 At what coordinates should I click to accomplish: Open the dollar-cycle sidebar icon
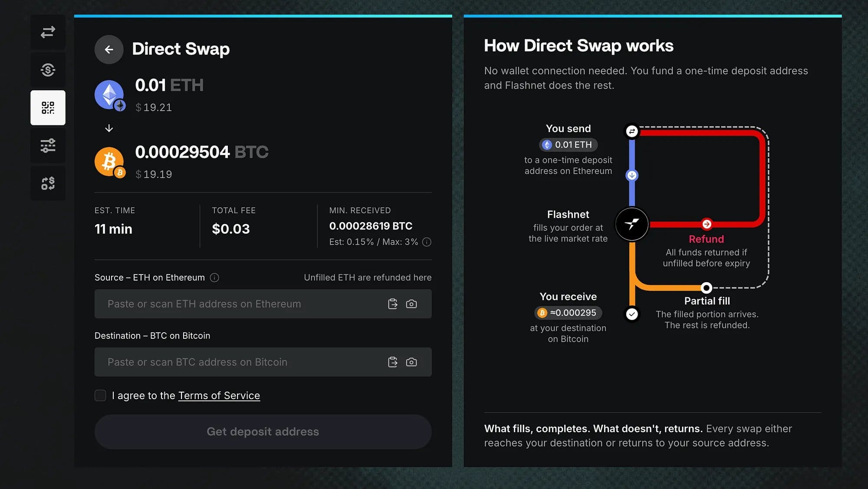48,70
